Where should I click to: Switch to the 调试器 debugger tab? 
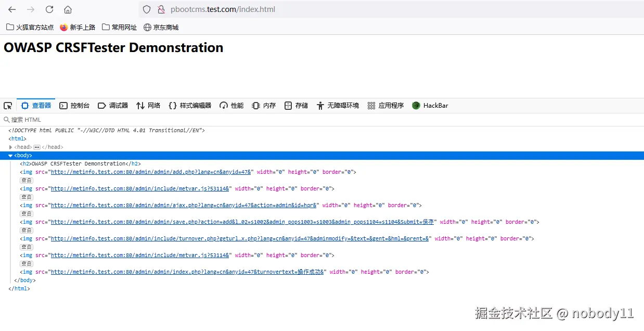(113, 106)
